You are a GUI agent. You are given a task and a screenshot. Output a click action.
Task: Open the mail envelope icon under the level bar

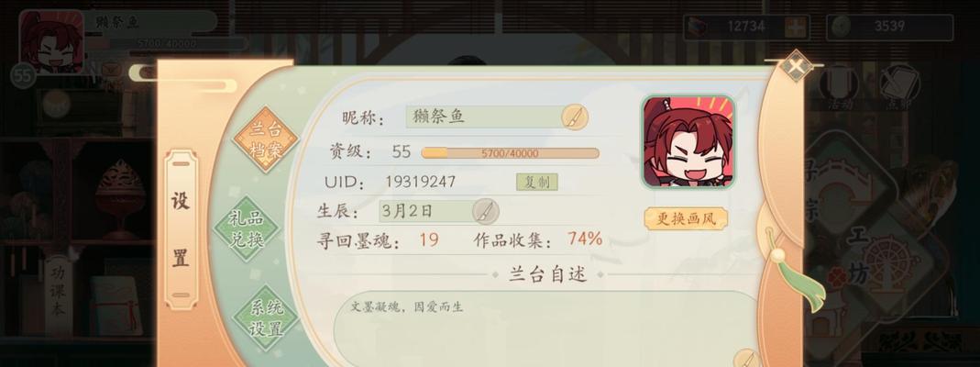pyautogui.click(x=112, y=69)
